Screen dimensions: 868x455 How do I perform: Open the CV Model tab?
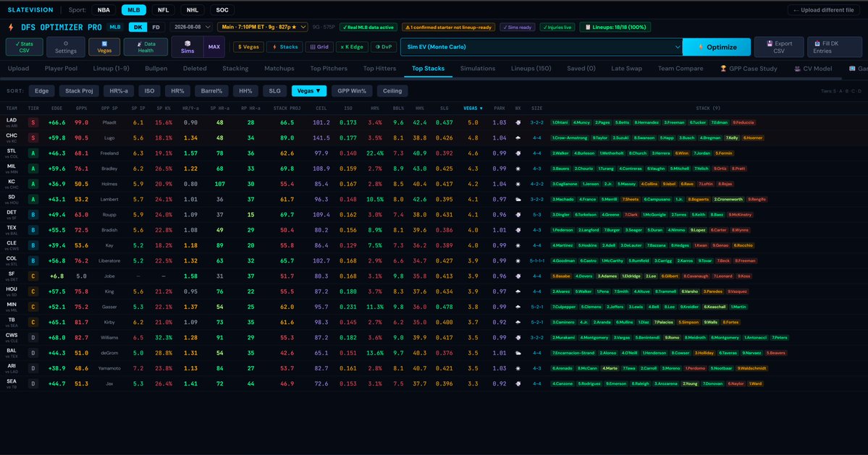click(813, 69)
